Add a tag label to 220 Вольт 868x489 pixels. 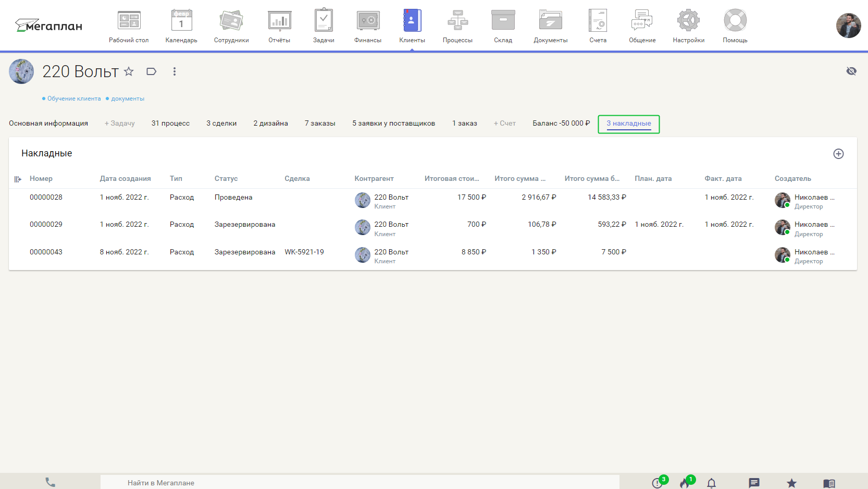[x=152, y=71]
